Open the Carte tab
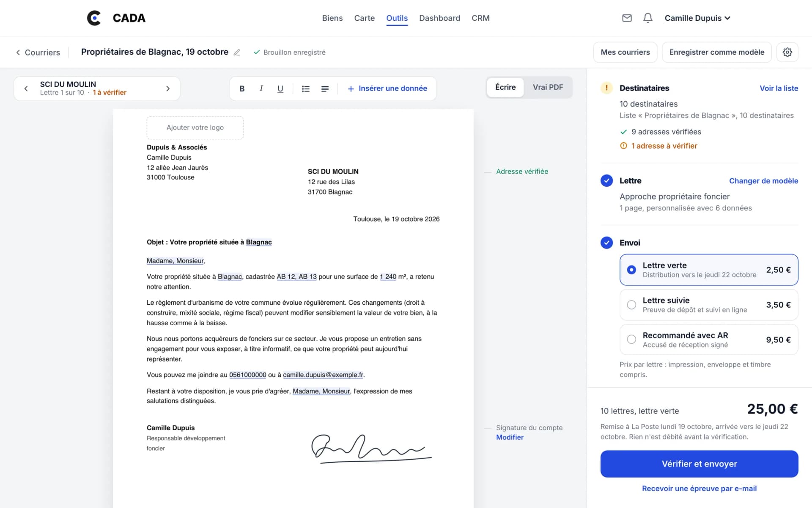Image resolution: width=812 pixels, height=508 pixels. tap(365, 18)
